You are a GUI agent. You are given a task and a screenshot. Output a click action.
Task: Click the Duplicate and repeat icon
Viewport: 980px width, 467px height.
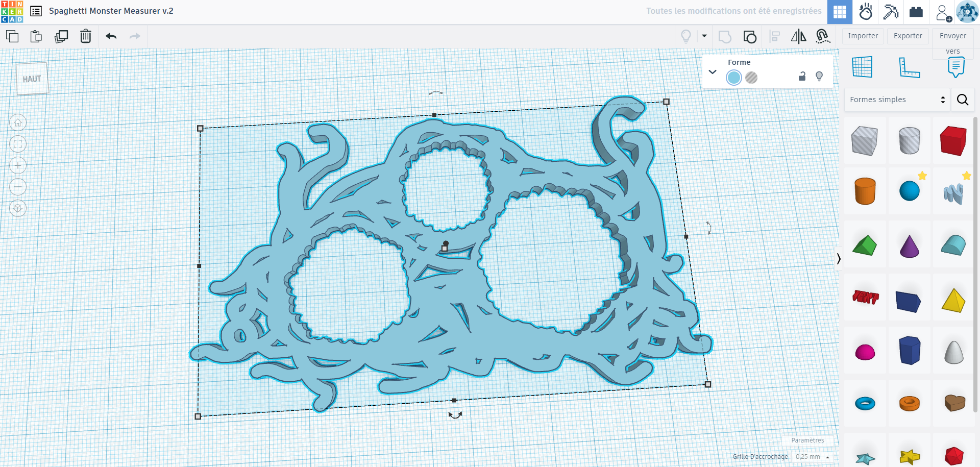(61, 36)
